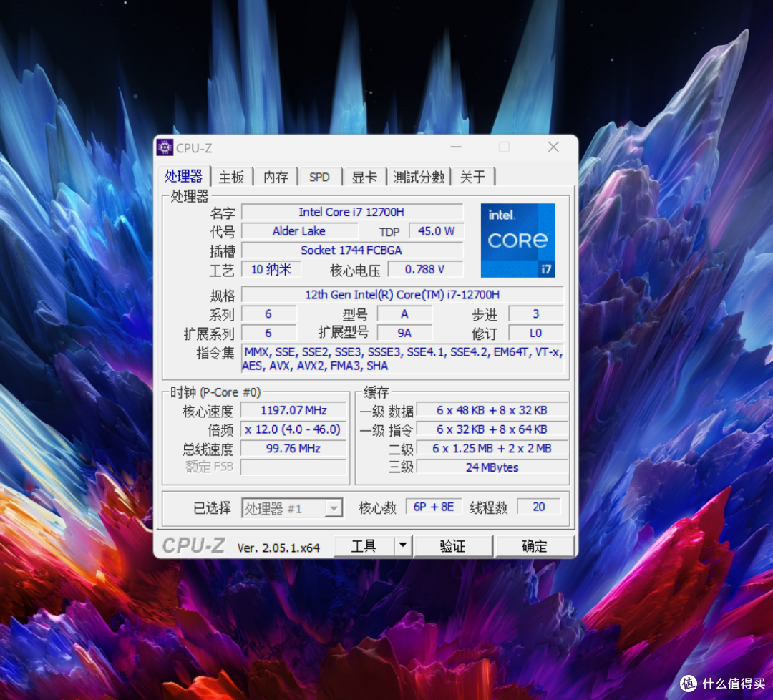Viewport: 773px width, 700px height.
Task: Open the SPD tab
Action: [319, 177]
